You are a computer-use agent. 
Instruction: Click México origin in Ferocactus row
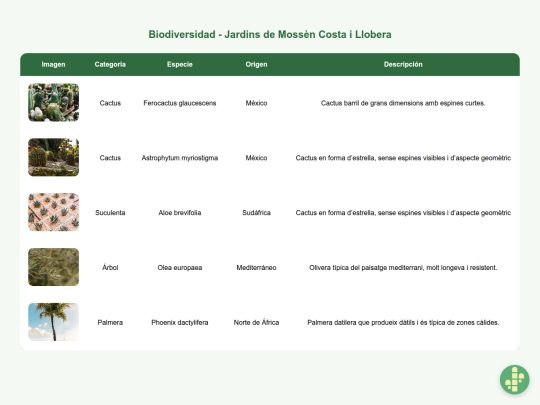[x=256, y=103]
